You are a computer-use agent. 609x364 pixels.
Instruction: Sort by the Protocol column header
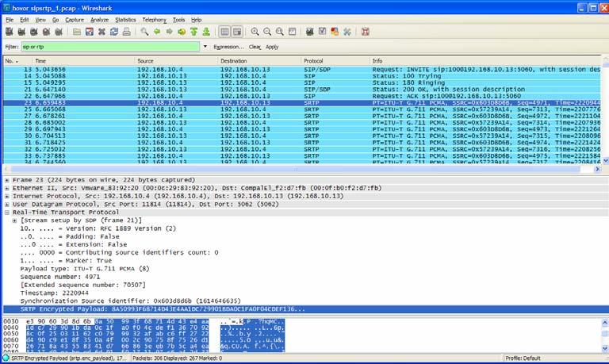click(x=335, y=61)
